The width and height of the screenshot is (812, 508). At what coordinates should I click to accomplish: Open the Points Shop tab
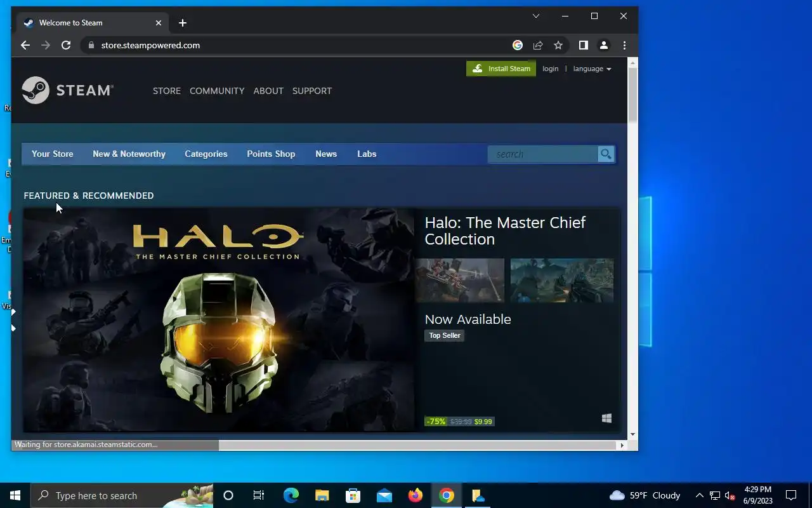click(x=271, y=154)
